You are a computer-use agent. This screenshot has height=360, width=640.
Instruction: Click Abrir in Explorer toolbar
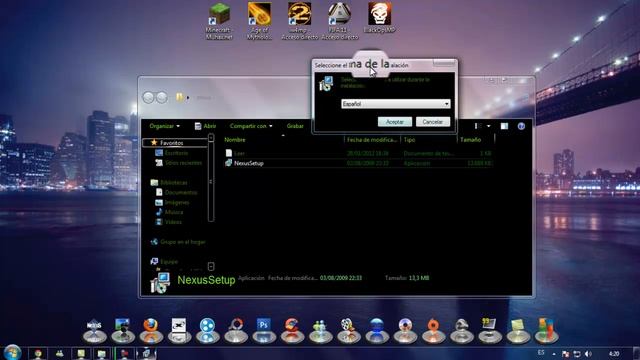(206, 126)
